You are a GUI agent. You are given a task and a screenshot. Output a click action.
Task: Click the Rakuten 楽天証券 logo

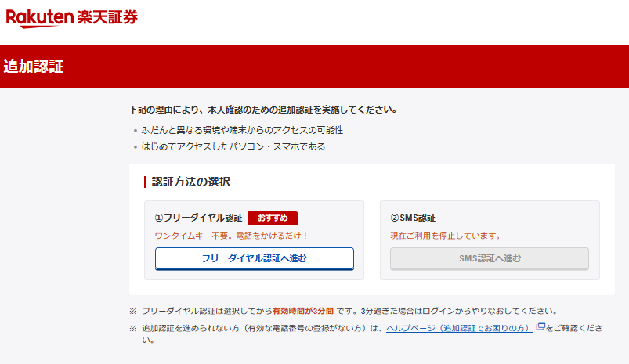click(x=72, y=18)
